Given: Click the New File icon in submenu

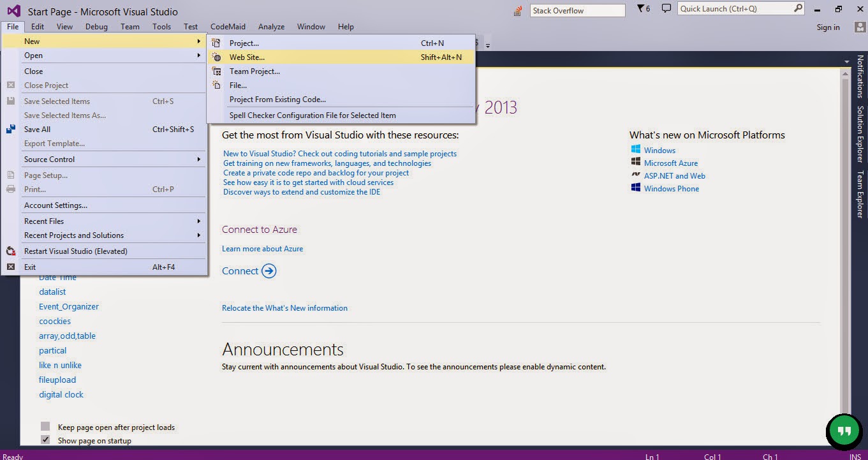Looking at the screenshot, I should 217,85.
